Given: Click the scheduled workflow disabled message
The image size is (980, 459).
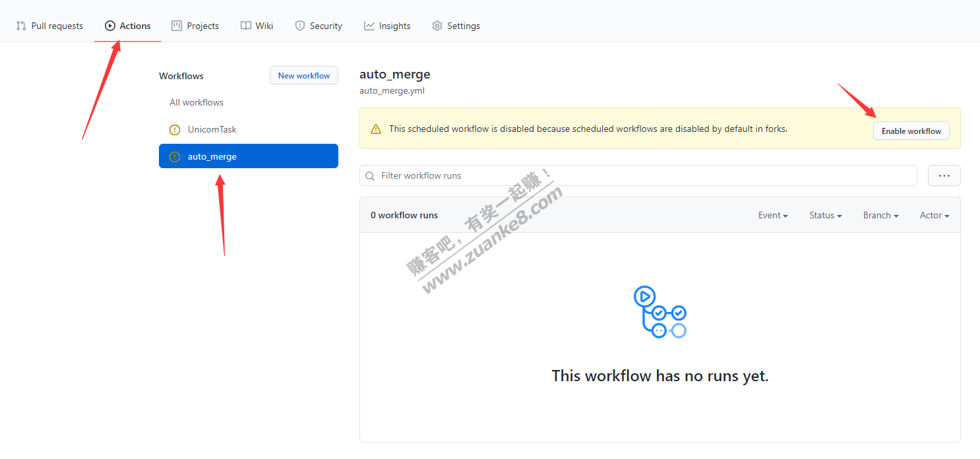Looking at the screenshot, I should pyautogui.click(x=588, y=129).
